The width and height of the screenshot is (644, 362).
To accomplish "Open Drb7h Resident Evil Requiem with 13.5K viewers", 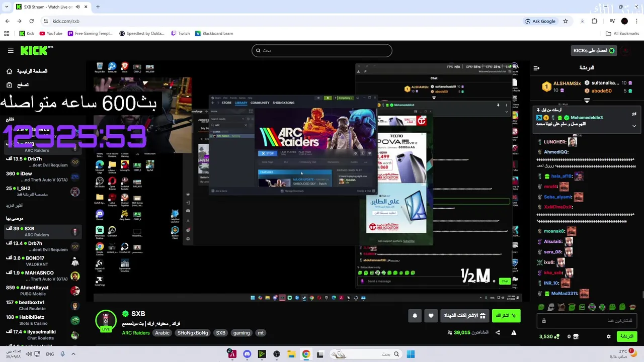I will click(x=42, y=162).
